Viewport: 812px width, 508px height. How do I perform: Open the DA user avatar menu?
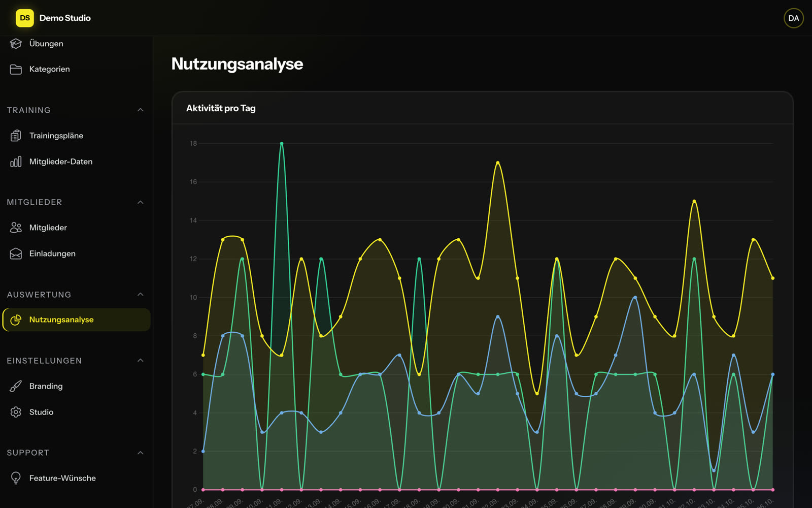[793, 18]
